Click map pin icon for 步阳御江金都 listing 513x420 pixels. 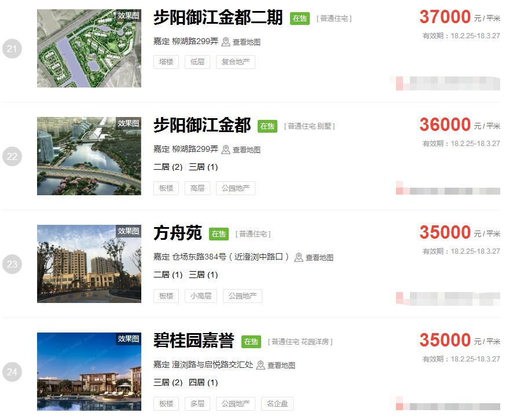226,149
